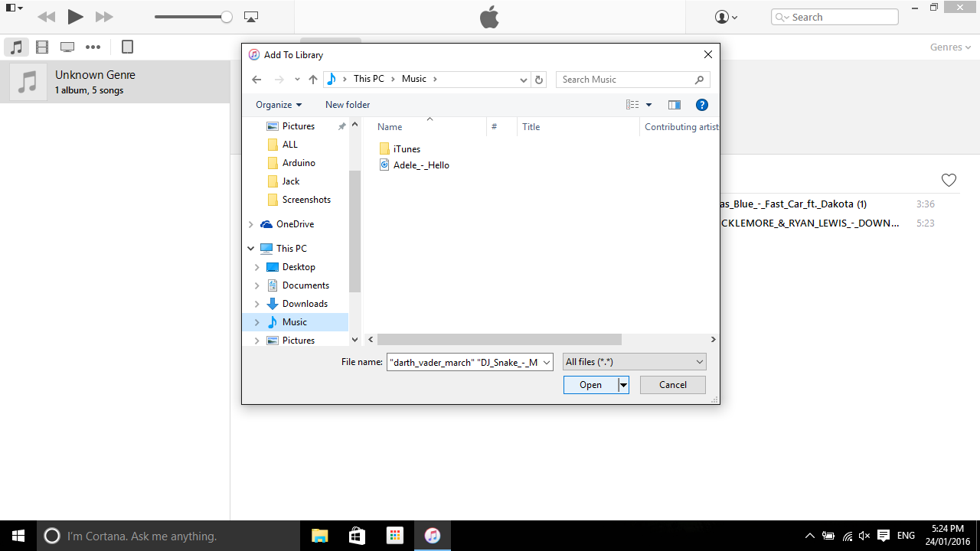Open the iTunes account menu icon
The image size is (980, 551).
coord(726,17)
